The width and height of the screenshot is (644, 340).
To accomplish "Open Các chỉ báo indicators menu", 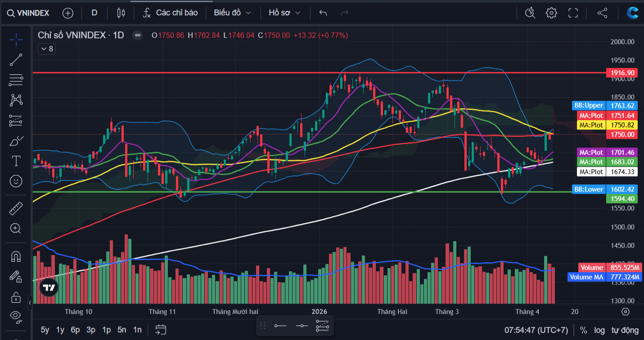I will (170, 13).
